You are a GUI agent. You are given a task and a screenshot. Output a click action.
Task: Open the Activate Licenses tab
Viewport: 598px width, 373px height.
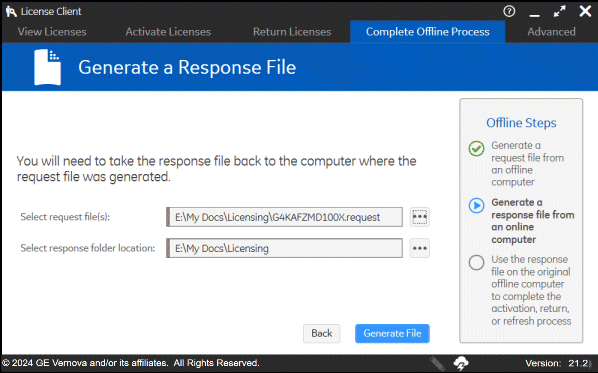point(168,32)
